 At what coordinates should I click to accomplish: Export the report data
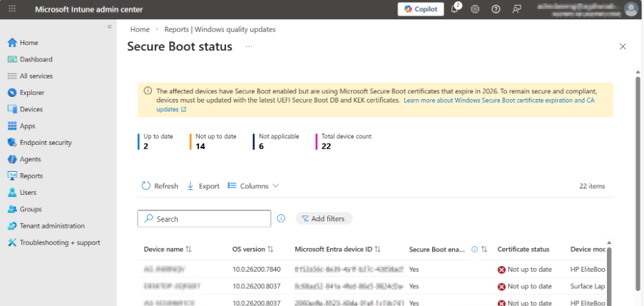[x=203, y=186]
